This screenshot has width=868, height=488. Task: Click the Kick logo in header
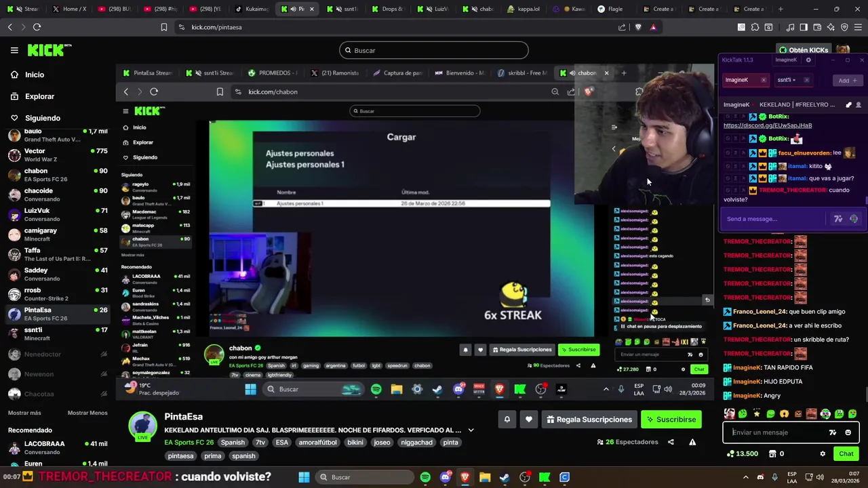(x=49, y=50)
